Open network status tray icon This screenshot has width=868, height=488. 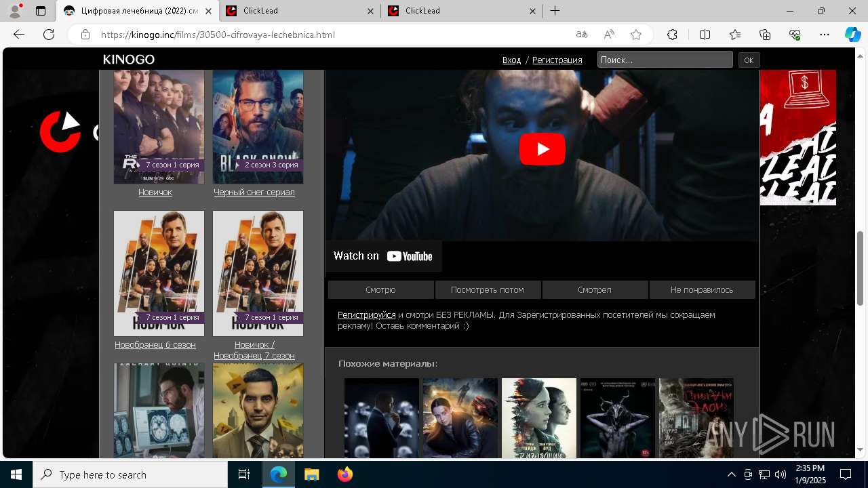pyautogui.click(x=764, y=474)
